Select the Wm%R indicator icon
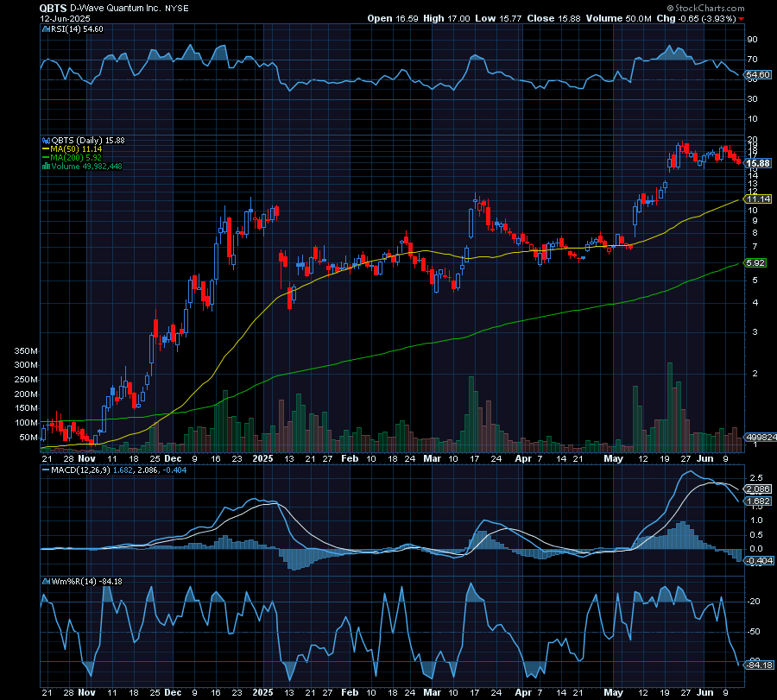Image resolution: width=777 pixels, height=700 pixels. pyautogui.click(x=46, y=582)
